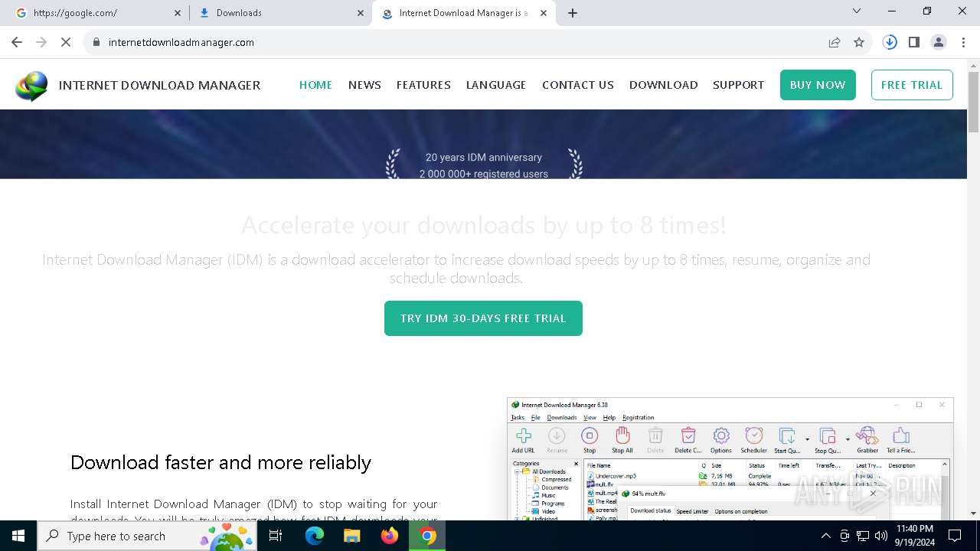Close the google.com tab
The height and width of the screenshot is (551, 980).
[178, 13]
